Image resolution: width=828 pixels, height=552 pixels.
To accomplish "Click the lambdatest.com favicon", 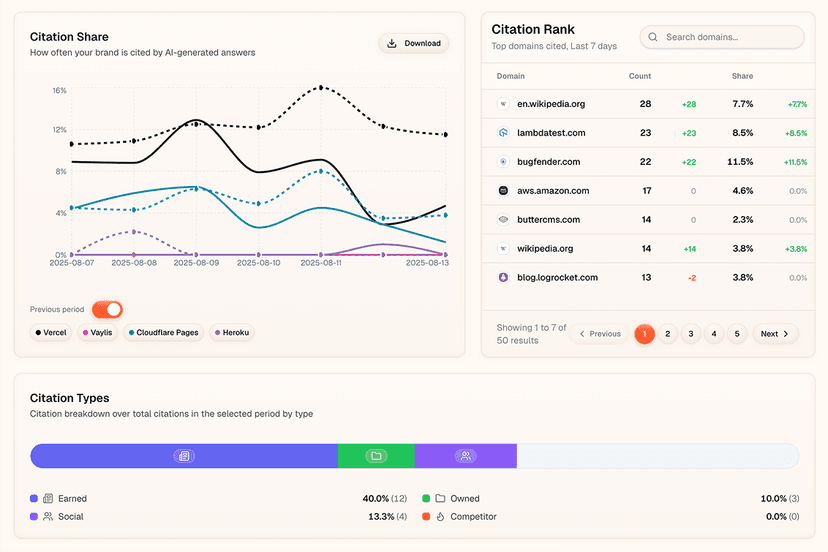I will click(503, 133).
